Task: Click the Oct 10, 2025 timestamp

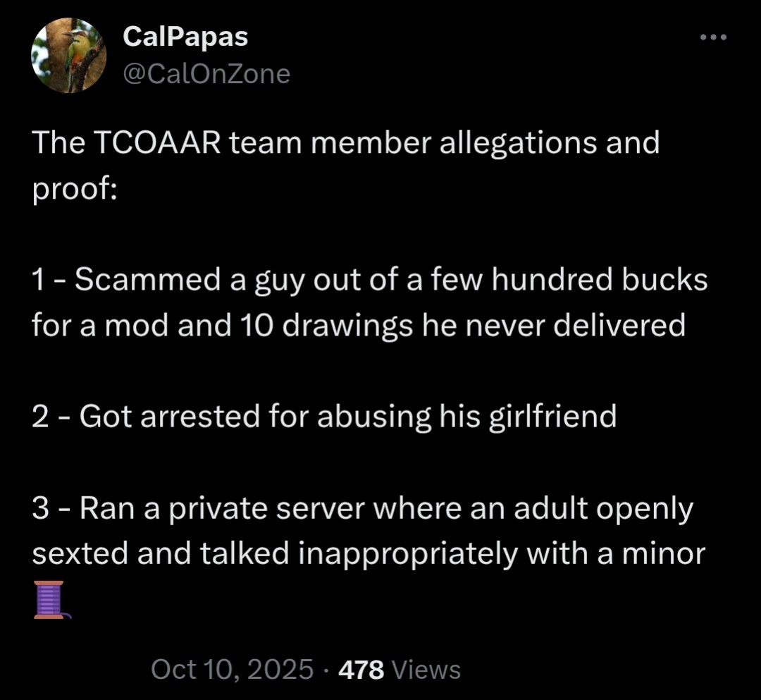Action: click(232, 670)
